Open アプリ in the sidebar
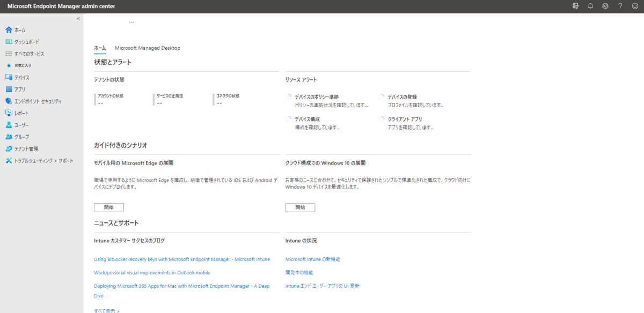The image size is (644, 313). point(20,90)
